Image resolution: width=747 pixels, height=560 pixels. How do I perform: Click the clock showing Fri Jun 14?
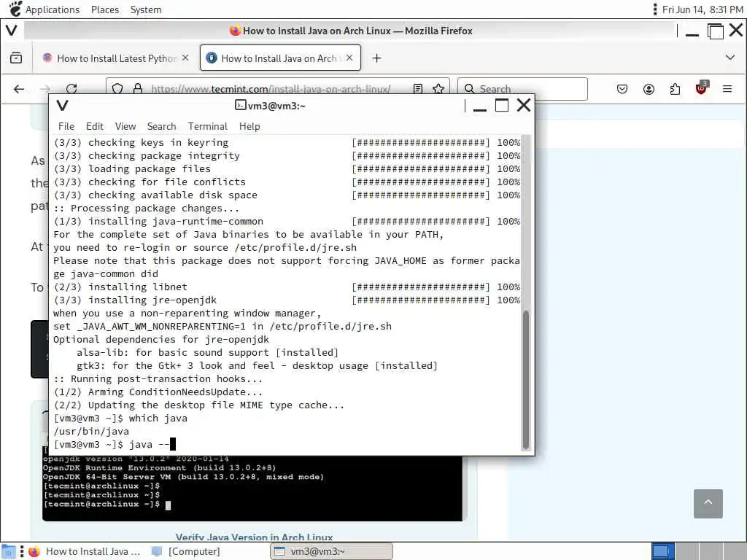click(703, 9)
